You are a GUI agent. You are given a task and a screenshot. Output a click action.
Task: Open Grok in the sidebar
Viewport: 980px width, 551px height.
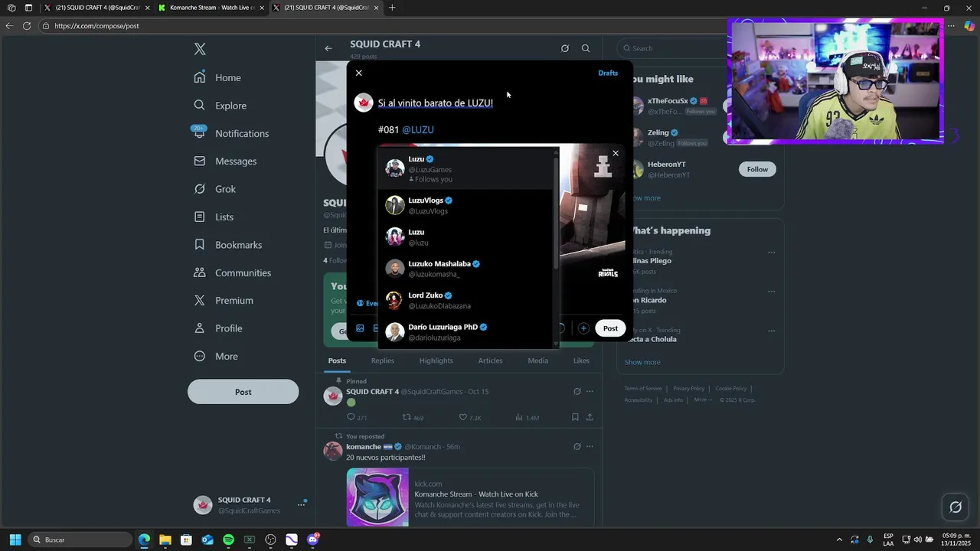[x=216, y=189]
